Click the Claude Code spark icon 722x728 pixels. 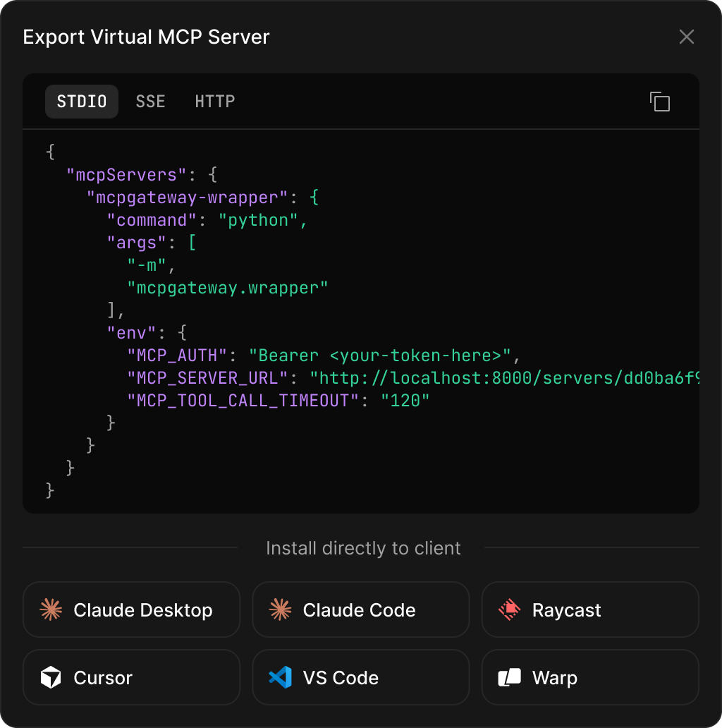pyautogui.click(x=280, y=609)
